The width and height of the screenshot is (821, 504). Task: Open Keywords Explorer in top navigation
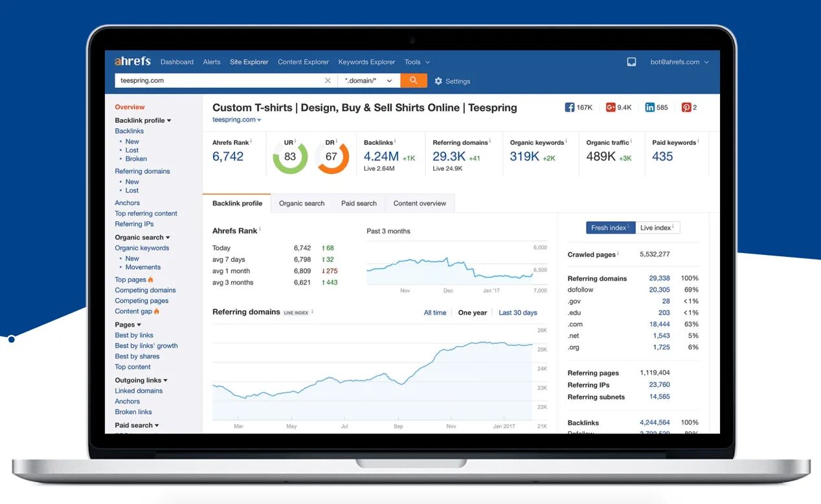tap(366, 62)
